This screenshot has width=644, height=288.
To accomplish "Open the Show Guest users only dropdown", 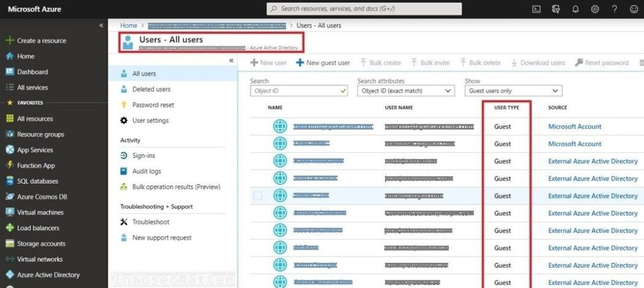I will point(513,91).
